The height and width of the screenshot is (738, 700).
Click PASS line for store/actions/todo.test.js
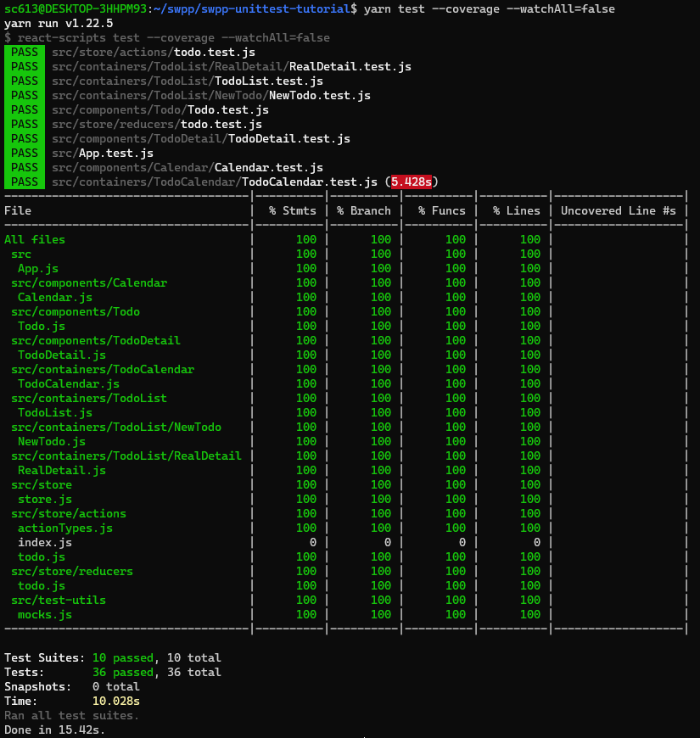130,53
